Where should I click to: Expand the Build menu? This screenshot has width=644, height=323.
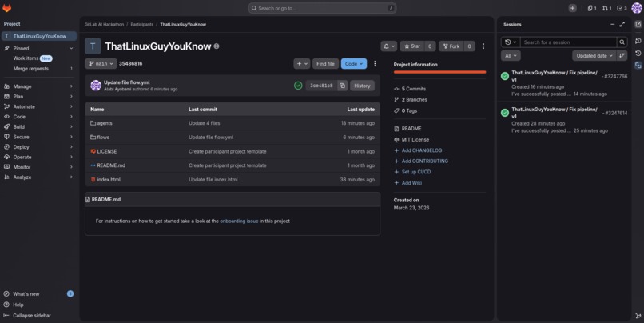[38, 126]
